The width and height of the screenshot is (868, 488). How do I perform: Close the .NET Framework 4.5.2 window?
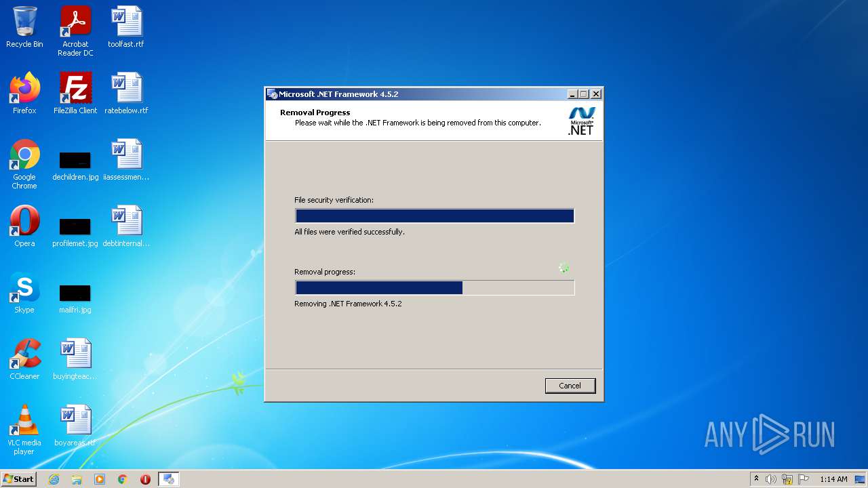596,94
